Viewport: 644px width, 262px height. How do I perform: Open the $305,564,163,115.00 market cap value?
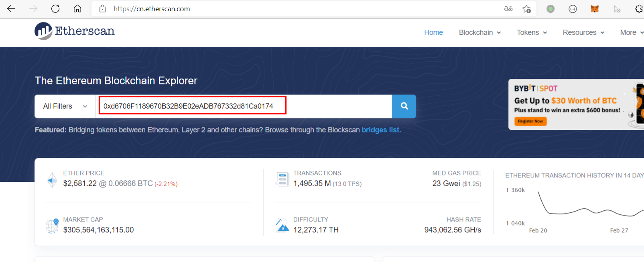(x=99, y=230)
